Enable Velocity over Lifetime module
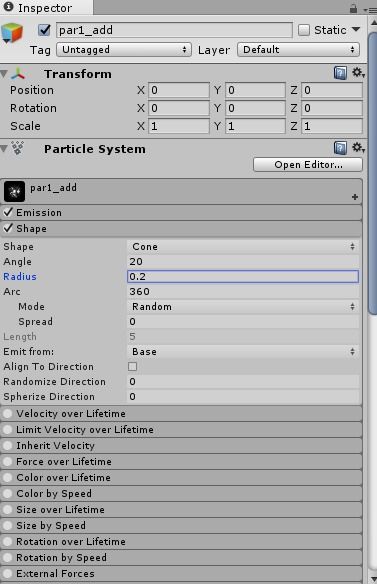Viewport: 377px width, 584px height. (x=7, y=413)
